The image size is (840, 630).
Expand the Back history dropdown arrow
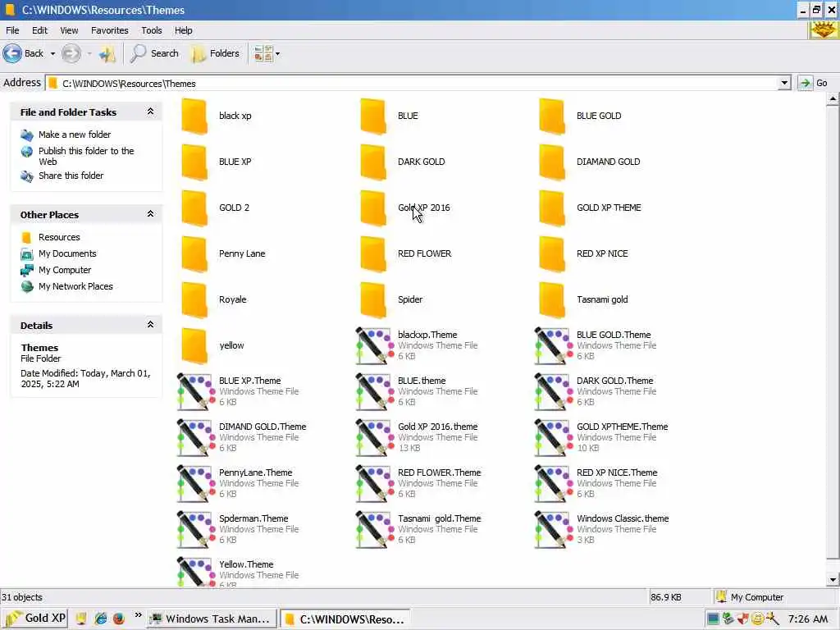click(x=52, y=53)
